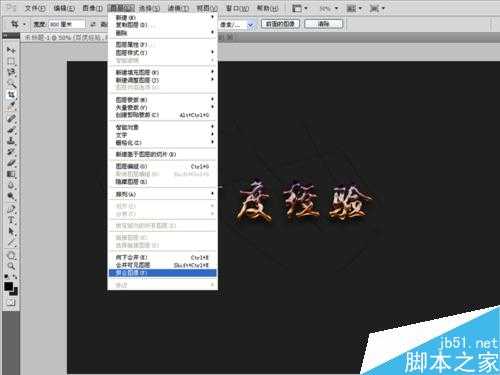Choose 图层属性 (Layer Properties) menu entry
Screen dimensions: 500x375
pos(163,45)
